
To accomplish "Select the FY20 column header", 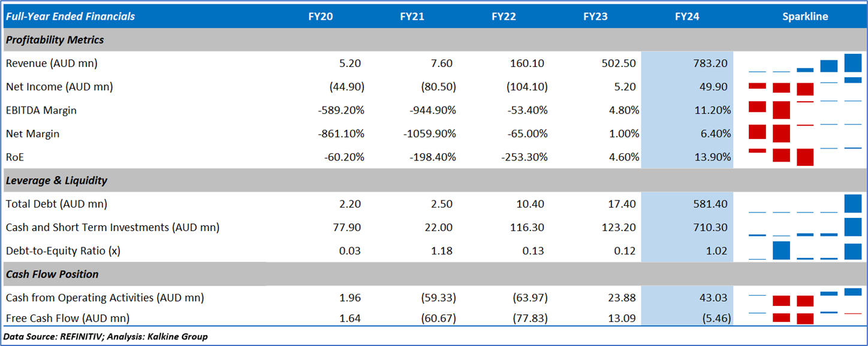I will point(321,16).
